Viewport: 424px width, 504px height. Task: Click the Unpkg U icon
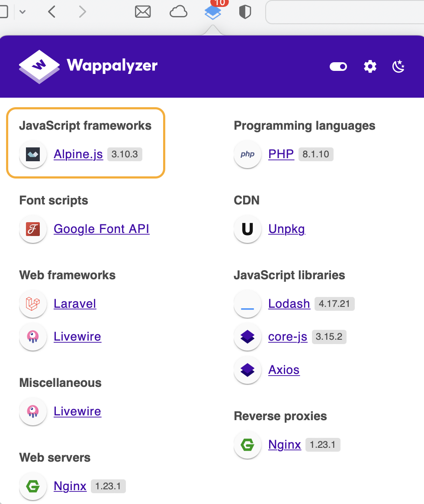tap(247, 229)
